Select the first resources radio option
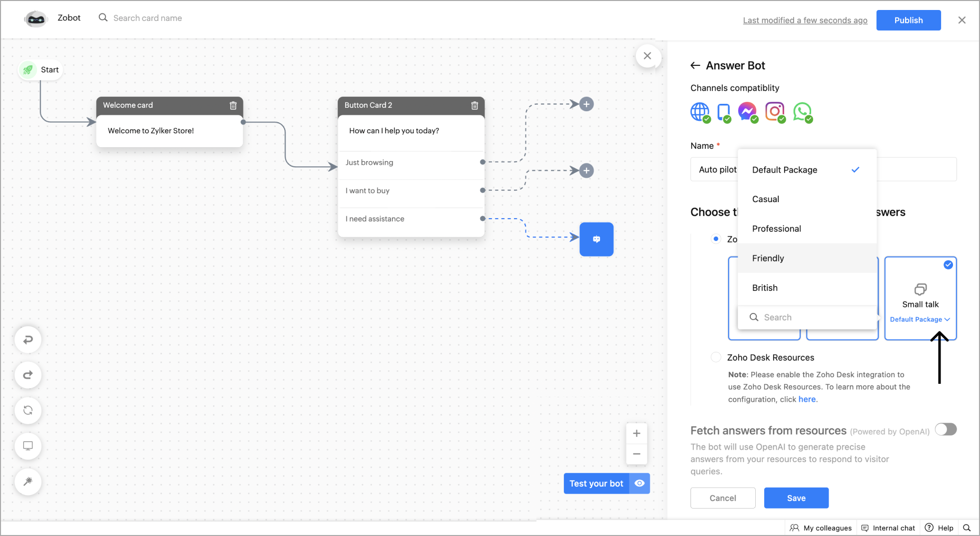The width and height of the screenshot is (980, 536). (x=716, y=239)
